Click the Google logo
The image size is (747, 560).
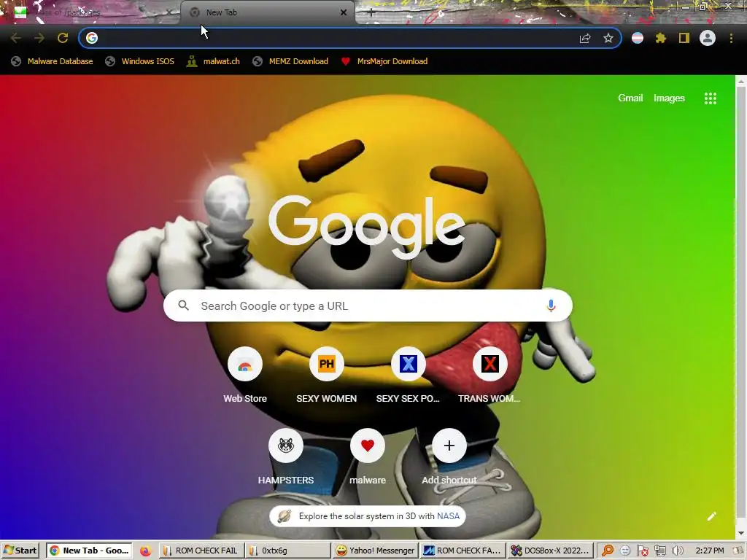coord(367,226)
